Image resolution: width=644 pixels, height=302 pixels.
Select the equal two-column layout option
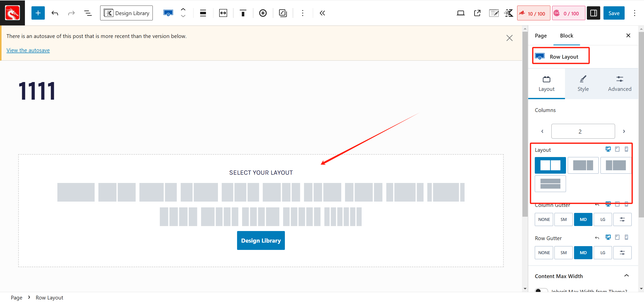coord(550,165)
